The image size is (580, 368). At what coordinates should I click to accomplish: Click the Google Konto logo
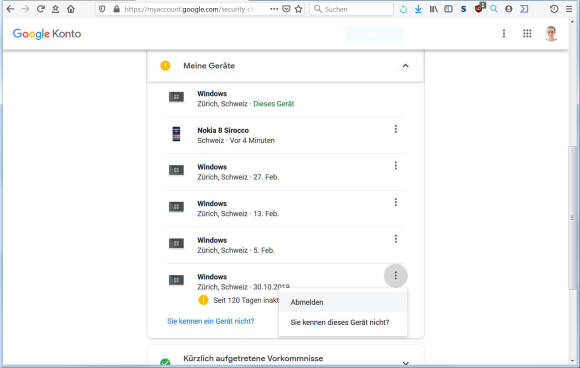47,34
